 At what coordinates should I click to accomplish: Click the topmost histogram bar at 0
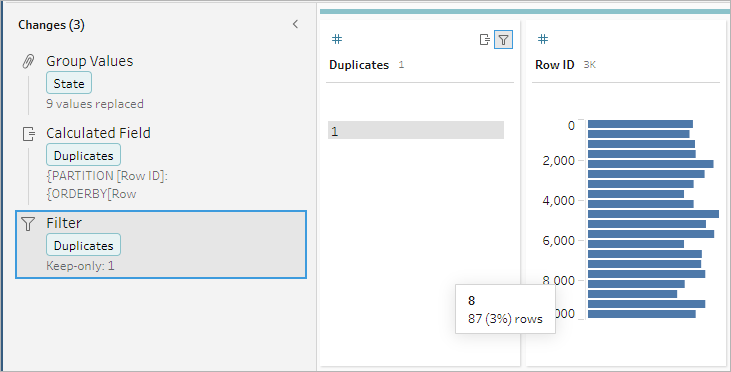640,124
